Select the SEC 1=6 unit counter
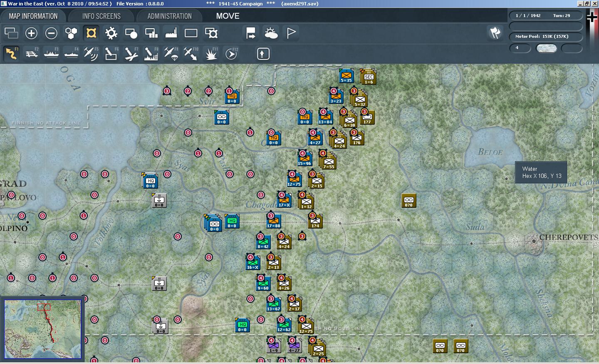The width and height of the screenshot is (599, 364). point(369,77)
